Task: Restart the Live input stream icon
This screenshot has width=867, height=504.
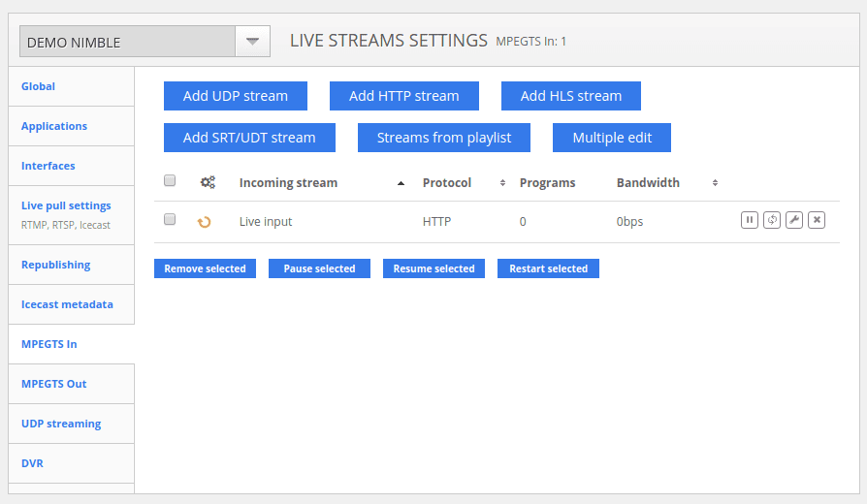Action: point(772,220)
